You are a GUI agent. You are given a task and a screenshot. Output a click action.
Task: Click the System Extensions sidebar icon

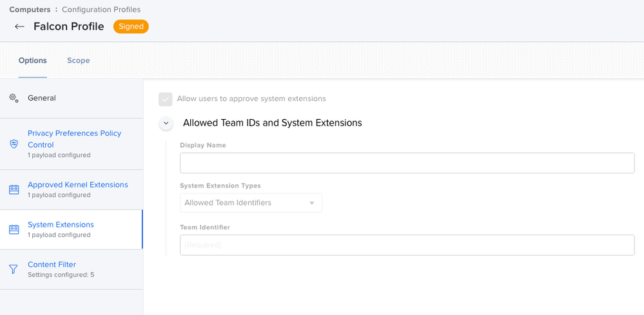14,229
